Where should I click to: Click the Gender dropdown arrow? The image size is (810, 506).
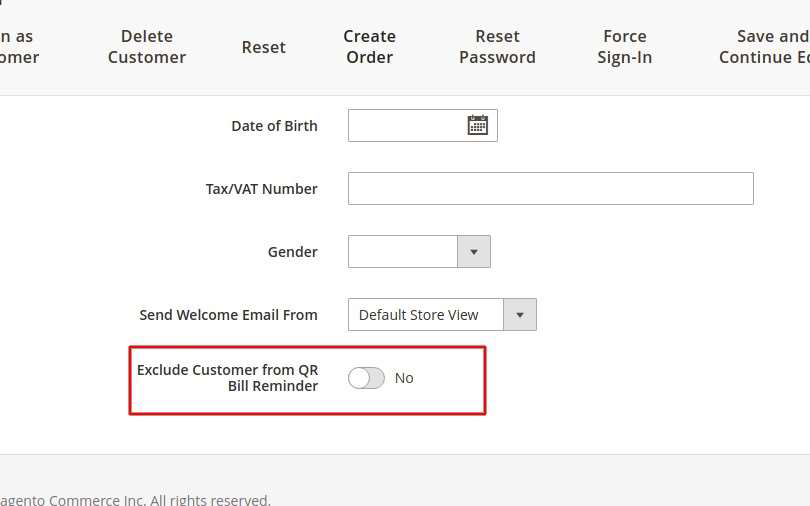coord(474,252)
